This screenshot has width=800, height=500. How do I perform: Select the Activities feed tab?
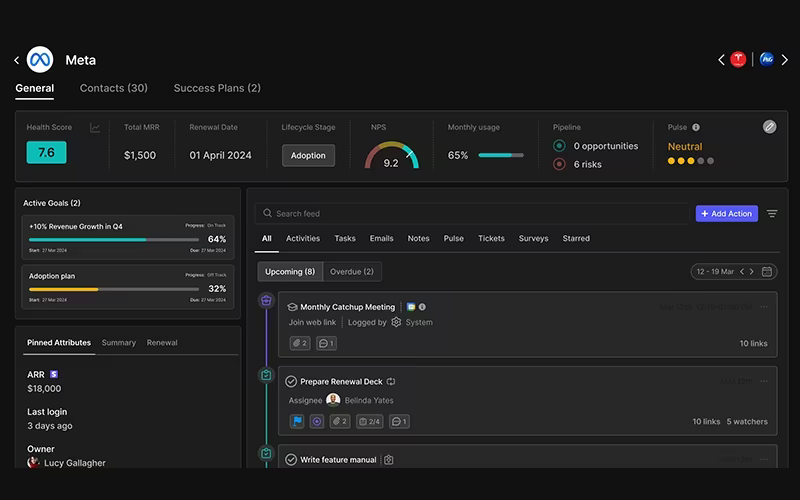[303, 238]
